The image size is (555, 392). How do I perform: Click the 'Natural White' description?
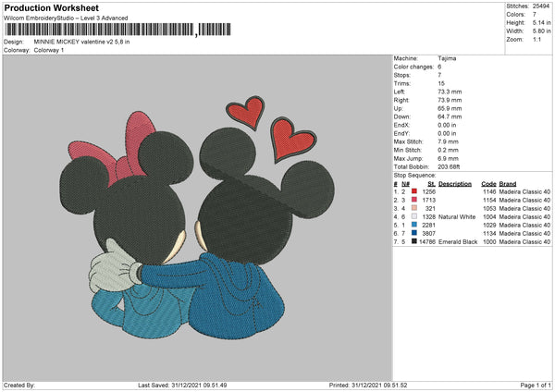pos(457,217)
